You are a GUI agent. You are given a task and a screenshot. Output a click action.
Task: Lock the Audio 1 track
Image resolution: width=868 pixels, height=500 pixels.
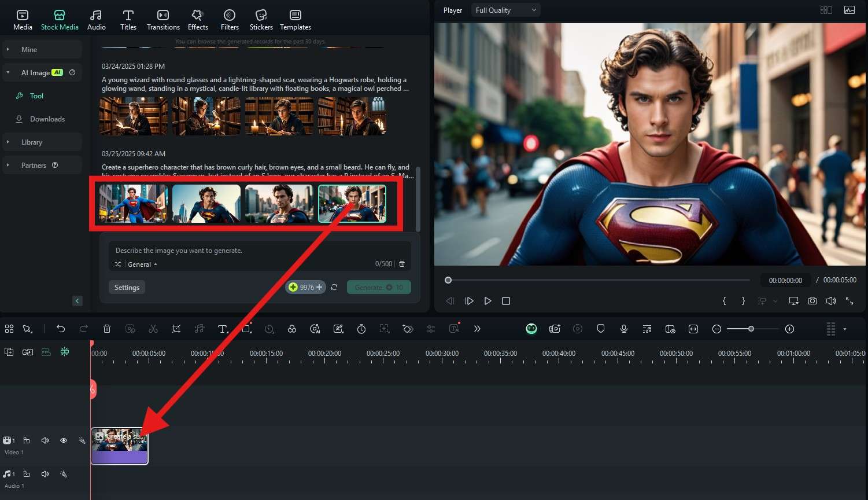pyautogui.click(x=27, y=474)
